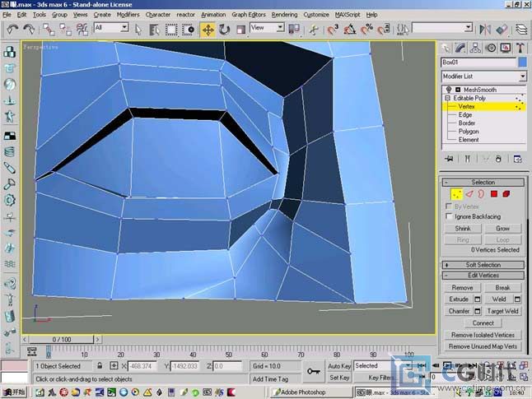Screen dimensions: 532x399
Task: Click the Element selection cube icon
Action: point(506,194)
